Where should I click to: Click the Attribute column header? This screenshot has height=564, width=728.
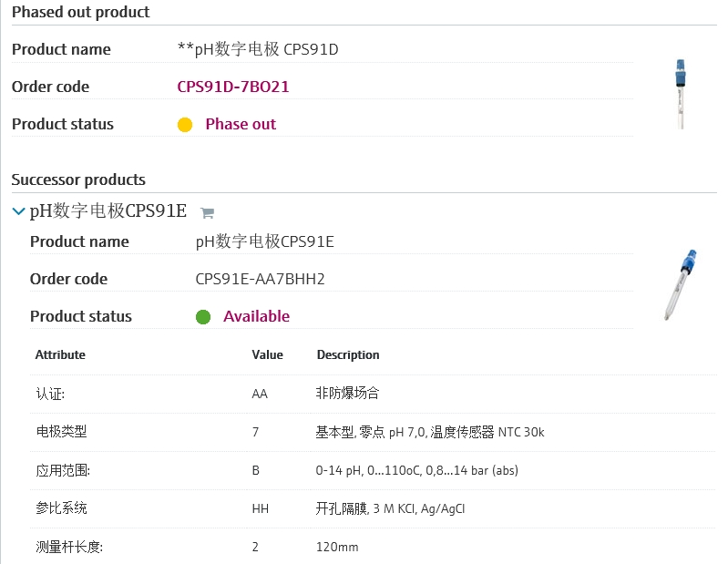60,354
